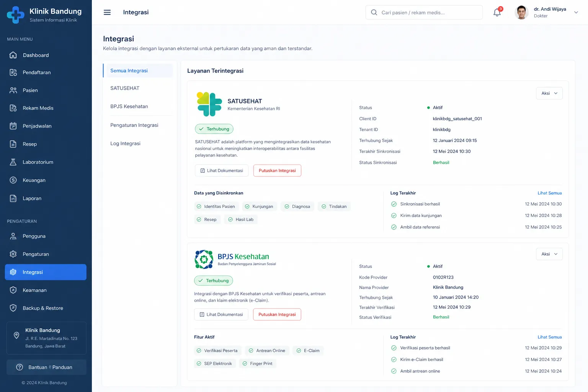Viewport: 588px width, 392px height.
Task: Click the Rekam Medis sidebar icon
Action: [13, 108]
